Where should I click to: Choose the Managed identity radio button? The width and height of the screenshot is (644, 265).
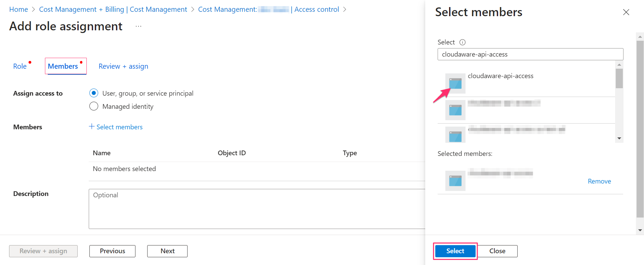[x=94, y=106]
